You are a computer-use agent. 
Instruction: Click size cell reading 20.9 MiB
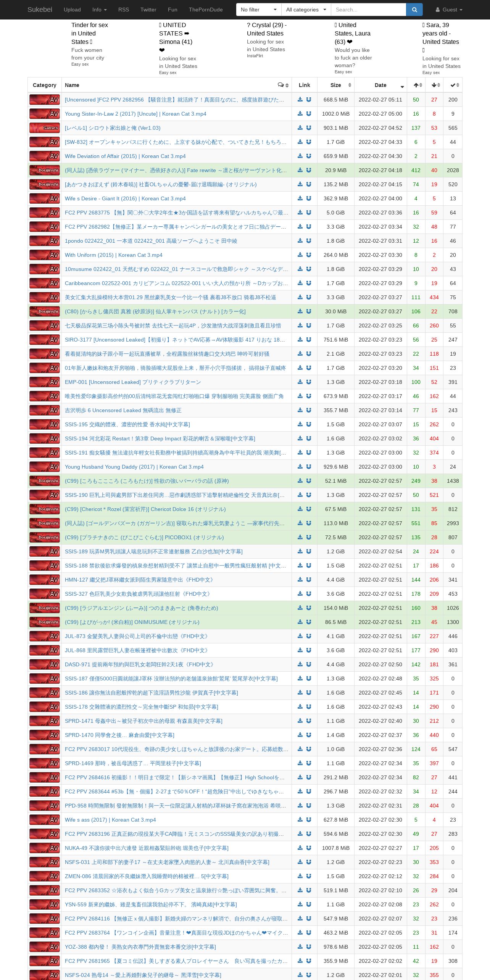[336, 170]
